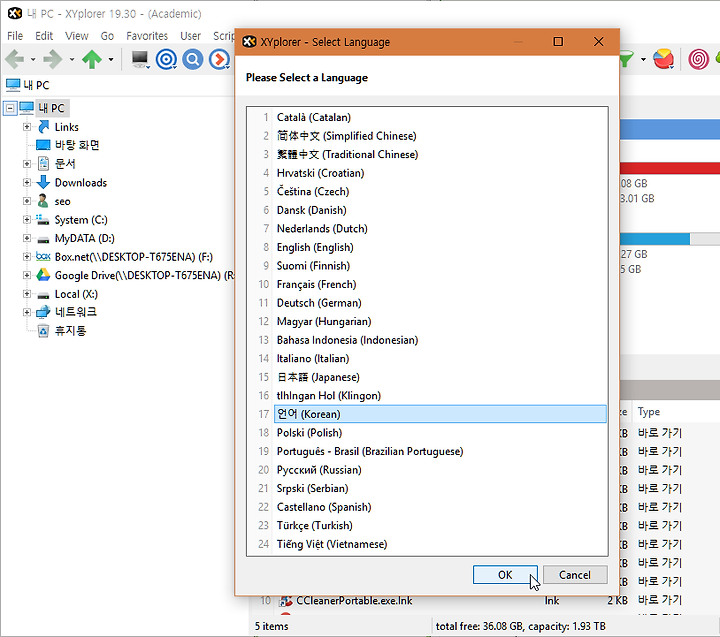
Task: Choose Magyar (Hungarian) language
Action: point(440,321)
